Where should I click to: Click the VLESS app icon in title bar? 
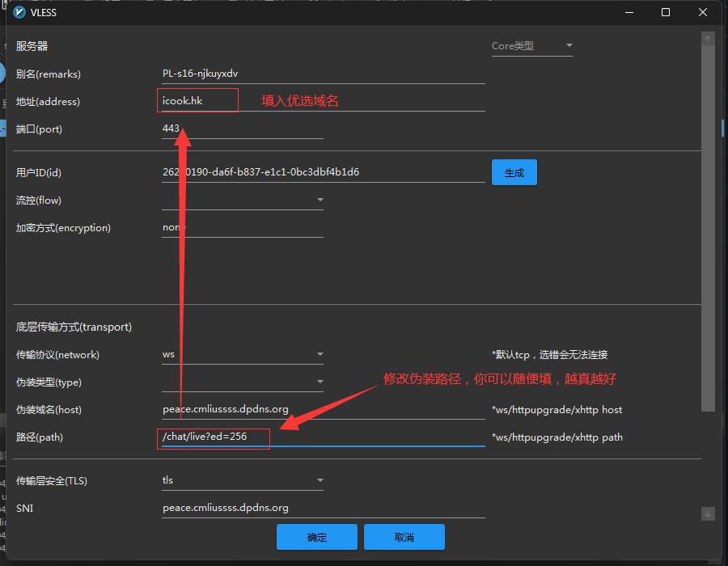pyautogui.click(x=19, y=12)
